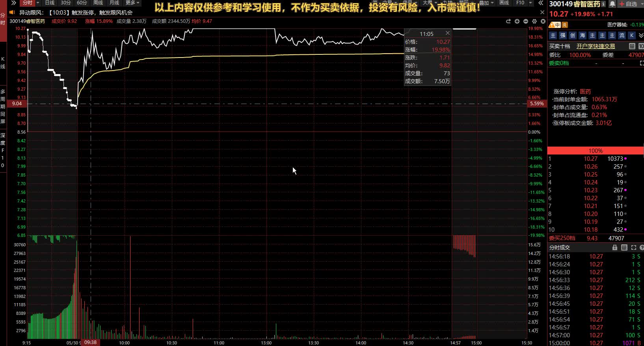The width and height of the screenshot is (644, 346).
Task: Open 深度F10 sidebar tab
Action: (x=3, y=151)
